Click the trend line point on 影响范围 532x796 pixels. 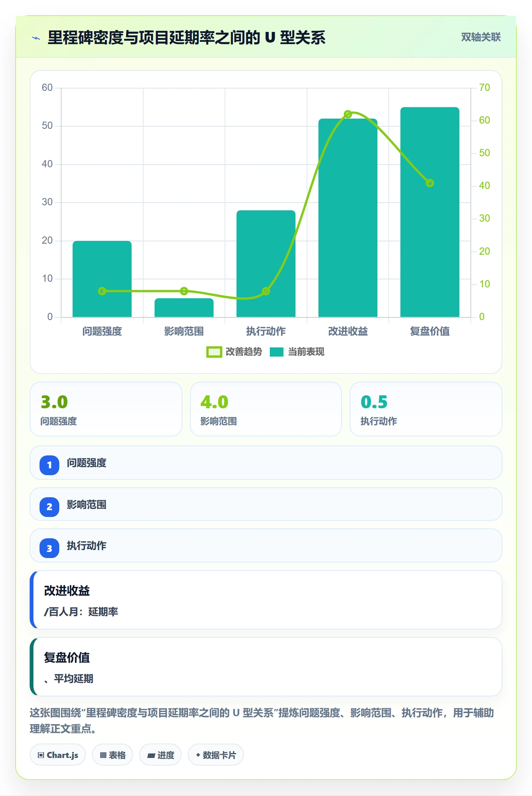click(184, 291)
